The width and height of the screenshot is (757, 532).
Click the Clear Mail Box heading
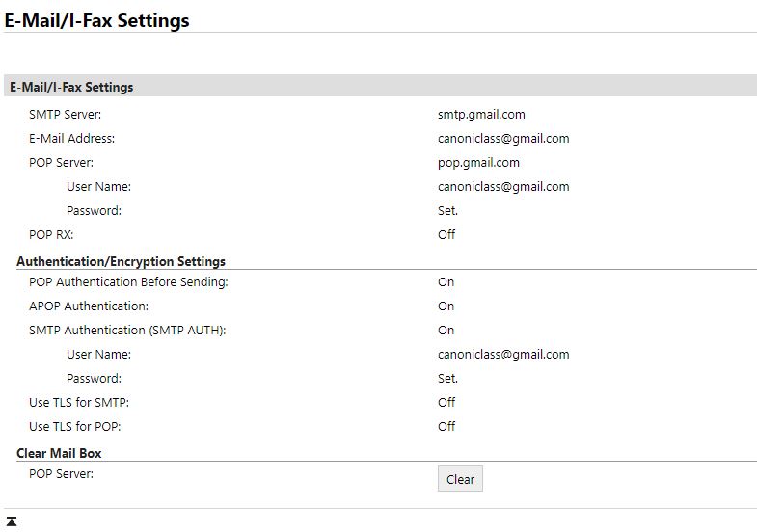click(59, 453)
